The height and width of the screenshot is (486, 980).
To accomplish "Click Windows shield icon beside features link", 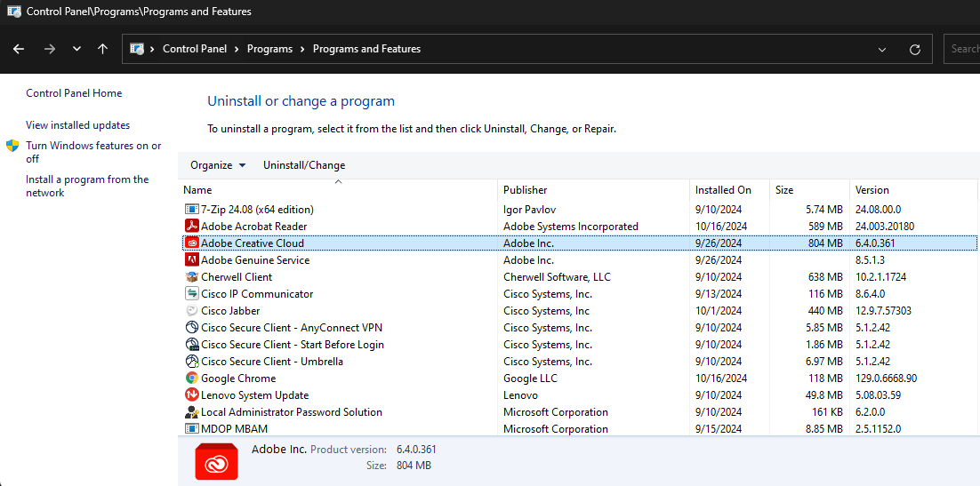I will [x=12, y=146].
